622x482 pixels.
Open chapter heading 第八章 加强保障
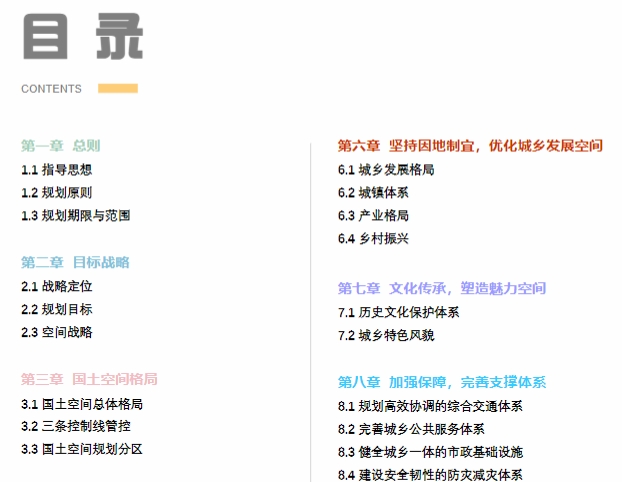[442, 382]
